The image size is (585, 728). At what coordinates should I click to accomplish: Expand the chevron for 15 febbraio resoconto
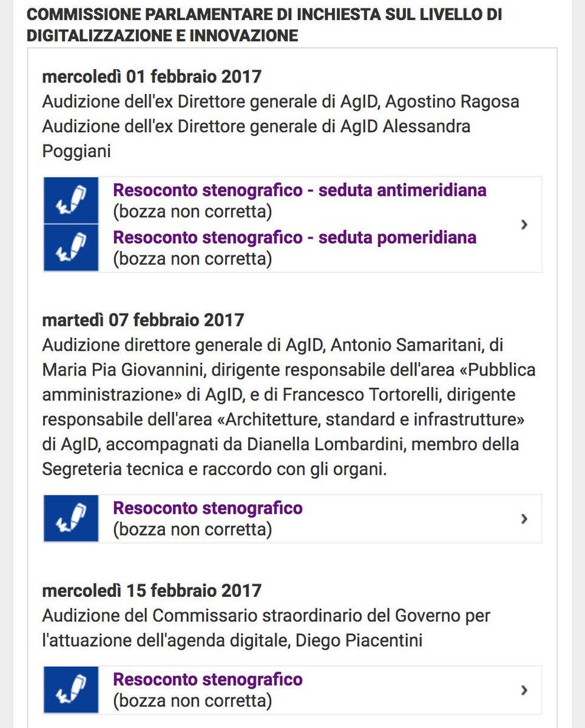524,690
